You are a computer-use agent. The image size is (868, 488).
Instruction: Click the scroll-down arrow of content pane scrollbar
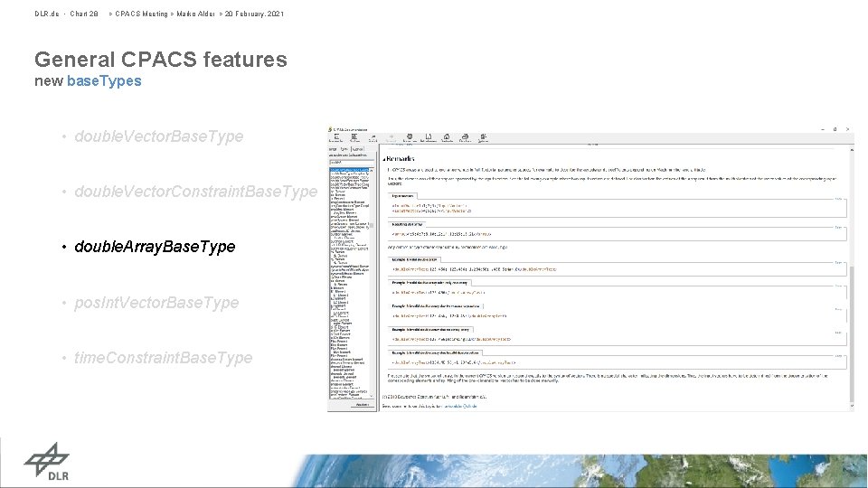(x=852, y=407)
